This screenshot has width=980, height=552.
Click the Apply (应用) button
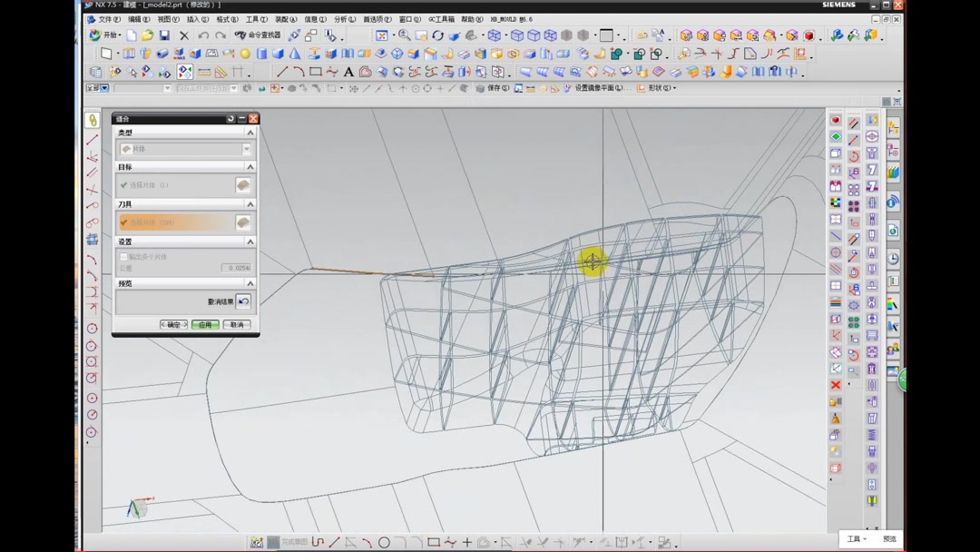[x=205, y=325]
